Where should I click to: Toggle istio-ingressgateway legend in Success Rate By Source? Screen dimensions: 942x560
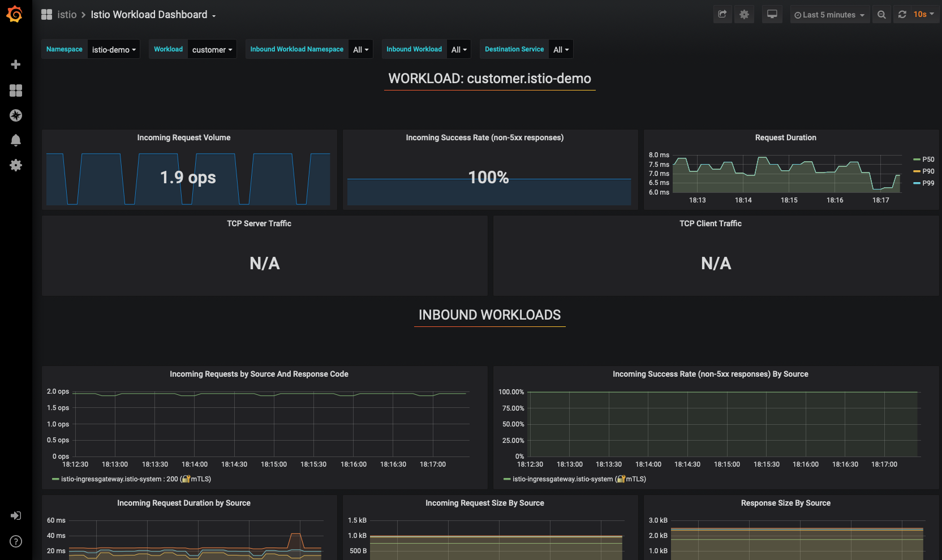tap(579, 479)
